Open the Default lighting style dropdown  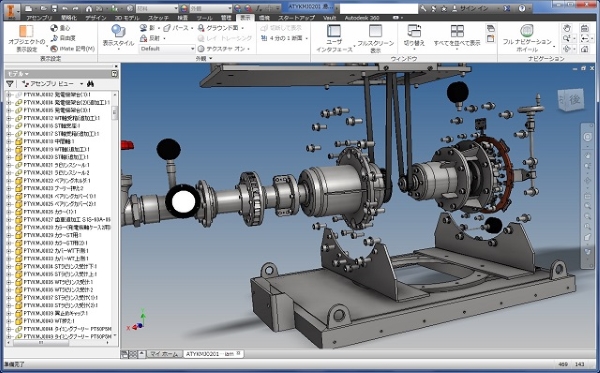click(x=167, y=49)
